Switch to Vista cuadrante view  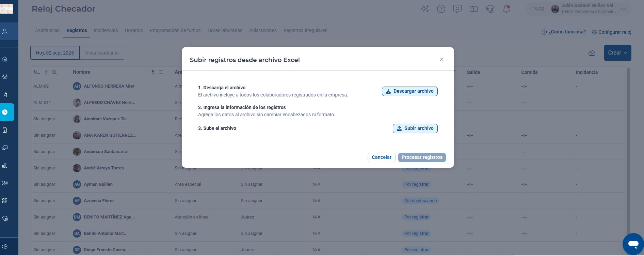pyautogui.click(x=102, y=53)
